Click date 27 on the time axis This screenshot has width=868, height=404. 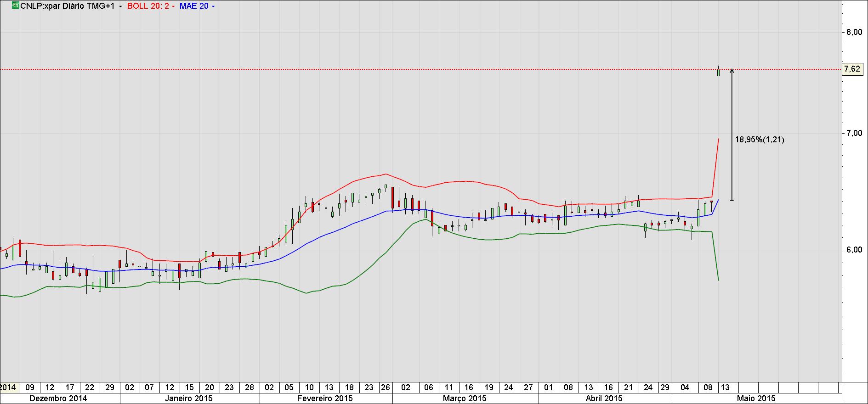(x=528, y=387)
